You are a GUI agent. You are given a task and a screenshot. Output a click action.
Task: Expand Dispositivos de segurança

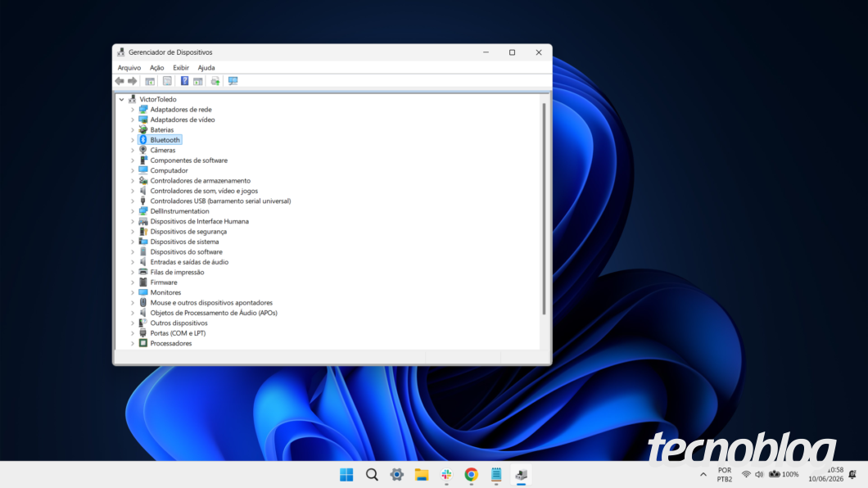(x=133, y=232)
